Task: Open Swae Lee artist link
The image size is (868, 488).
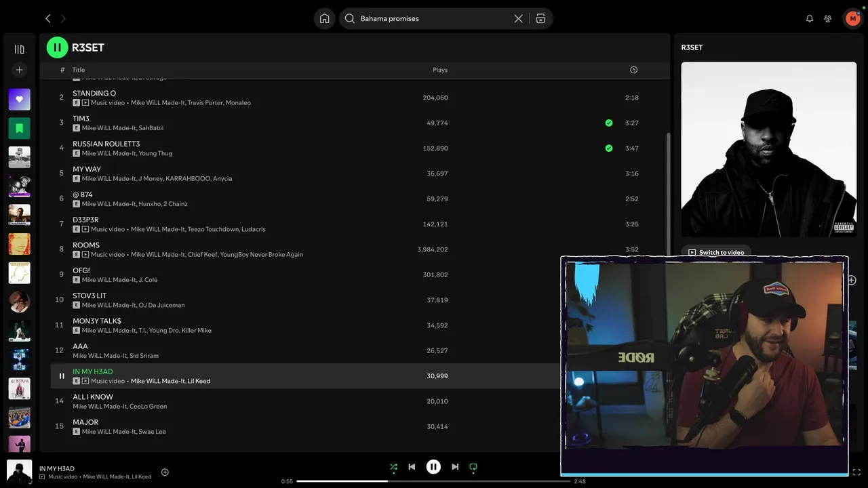Action: coord(152,432)
